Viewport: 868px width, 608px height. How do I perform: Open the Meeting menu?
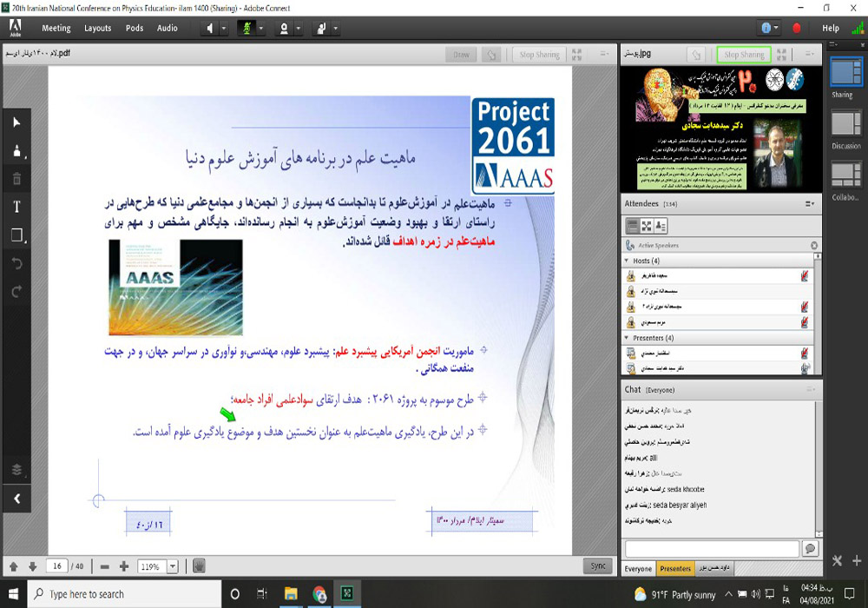point(56,28)
